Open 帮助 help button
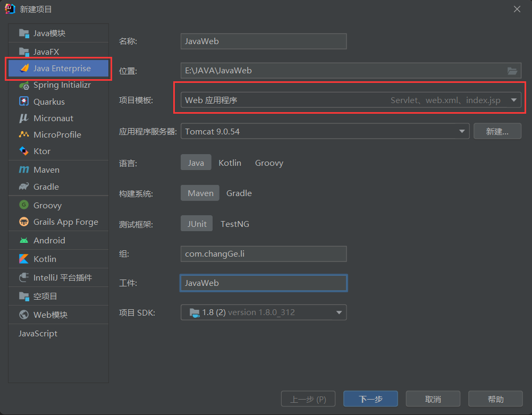This screenshot has width=532, height=415. [495, 399]
